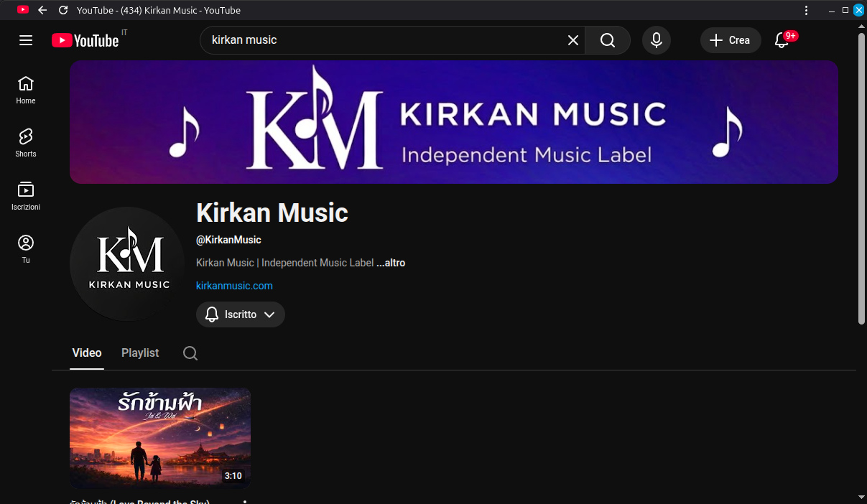Viewport: 867px width, 504px height.
Task: Open the Shorts section
Action: [x=25, y=142]
